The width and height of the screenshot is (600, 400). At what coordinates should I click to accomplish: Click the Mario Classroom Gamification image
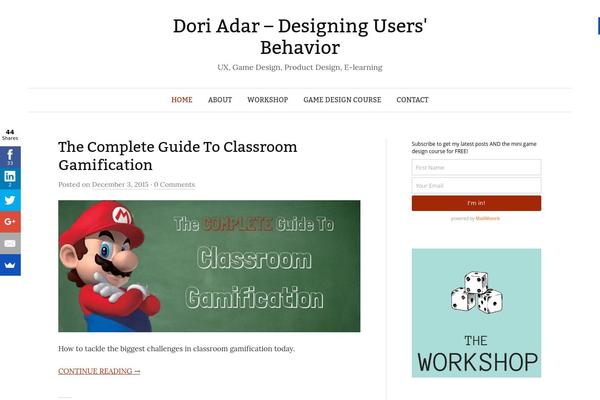click(209, 266)
